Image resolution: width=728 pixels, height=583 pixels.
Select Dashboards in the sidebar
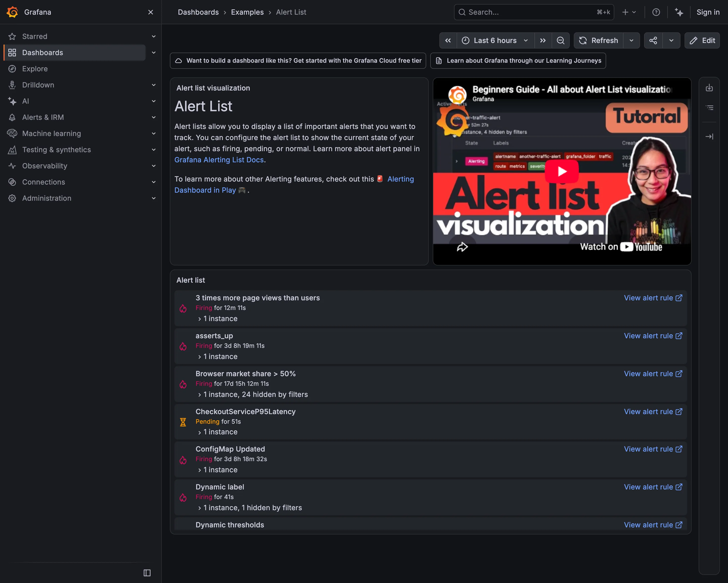75,53
